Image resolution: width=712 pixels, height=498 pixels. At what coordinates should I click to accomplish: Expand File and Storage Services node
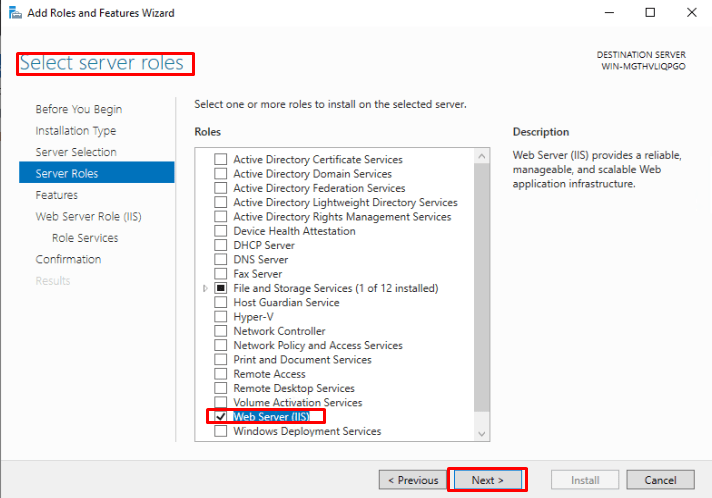coord(206,288)
